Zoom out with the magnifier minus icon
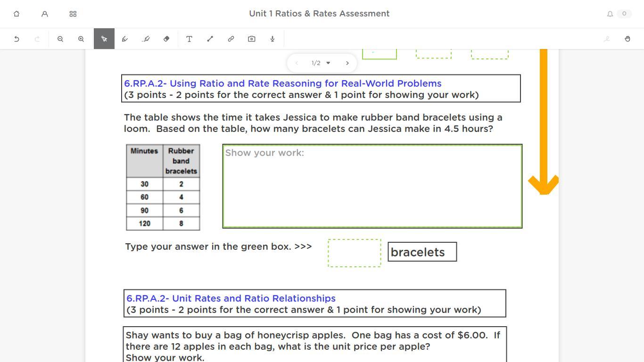The width and height of the screenshot is (644, 362). [x=60, y=39]
